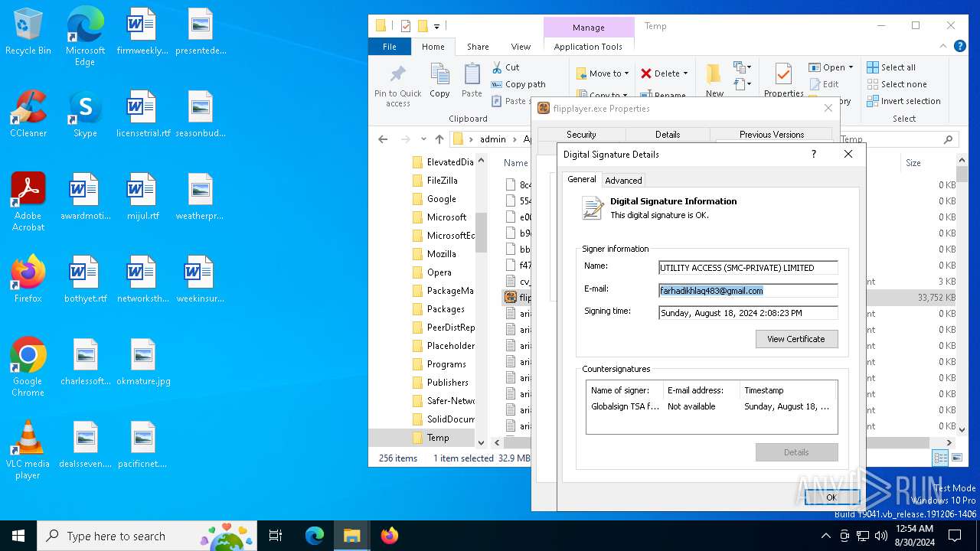Click the Properties ribbon icon
The image size is (980, 551).
click(x=783, y=80)
